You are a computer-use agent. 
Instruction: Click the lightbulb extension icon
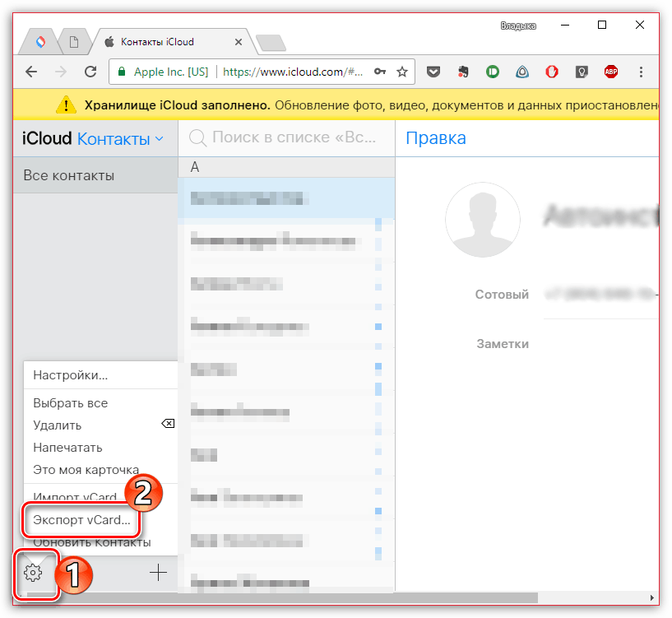click(582, 72)
